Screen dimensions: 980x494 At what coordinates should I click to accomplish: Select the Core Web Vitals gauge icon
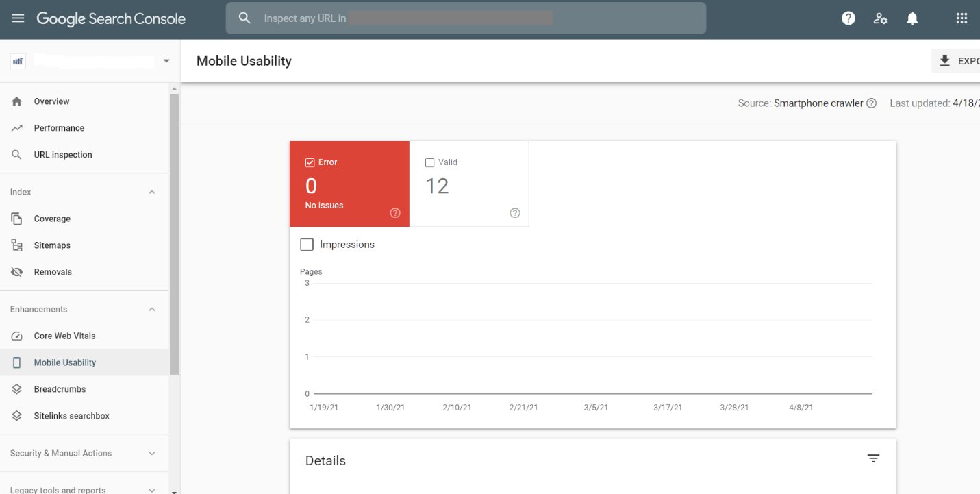tap(17, 336)
